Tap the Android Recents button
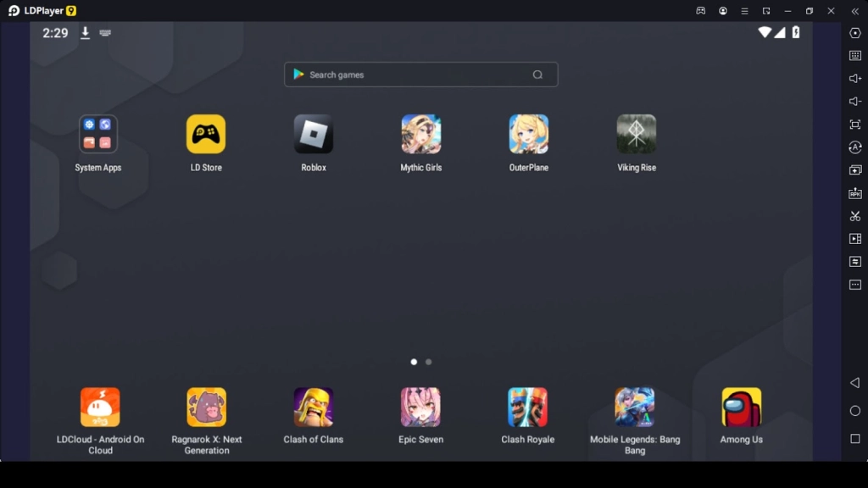868x488 pixels. point(855,439)
